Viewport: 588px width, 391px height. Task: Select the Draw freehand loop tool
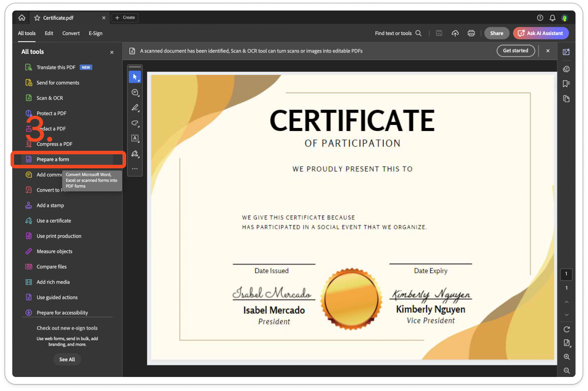(135, 123)
